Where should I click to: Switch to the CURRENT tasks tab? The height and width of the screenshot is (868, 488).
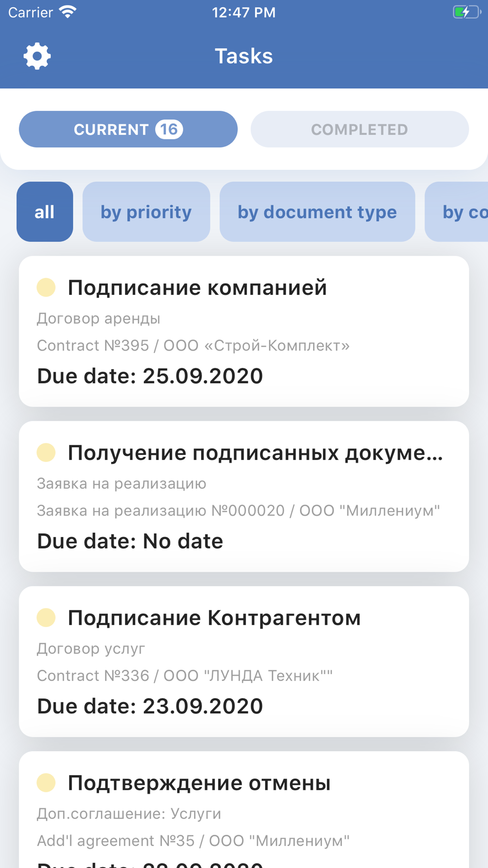point(128,129)
